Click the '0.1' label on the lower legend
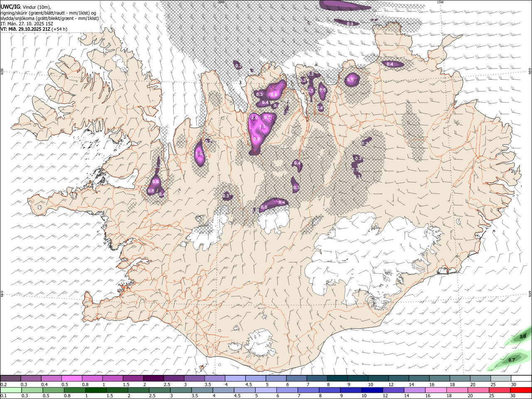The height and width of the screenshot is (399, 532). click(x=4, y=396)
